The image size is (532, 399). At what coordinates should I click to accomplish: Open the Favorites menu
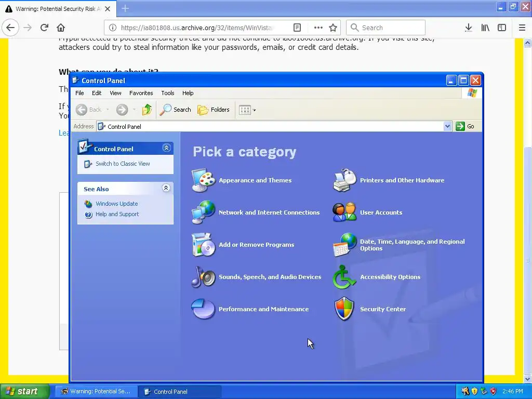pos(141,93)
